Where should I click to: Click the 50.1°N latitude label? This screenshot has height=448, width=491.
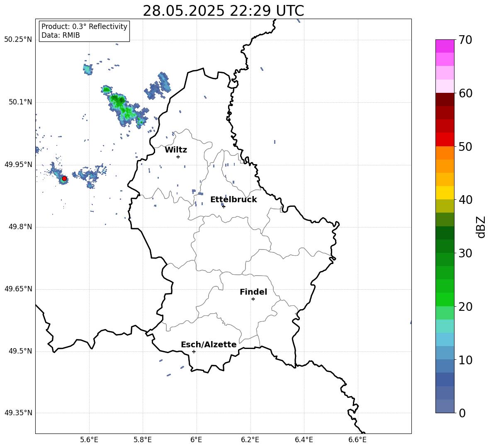coord(20,102)
